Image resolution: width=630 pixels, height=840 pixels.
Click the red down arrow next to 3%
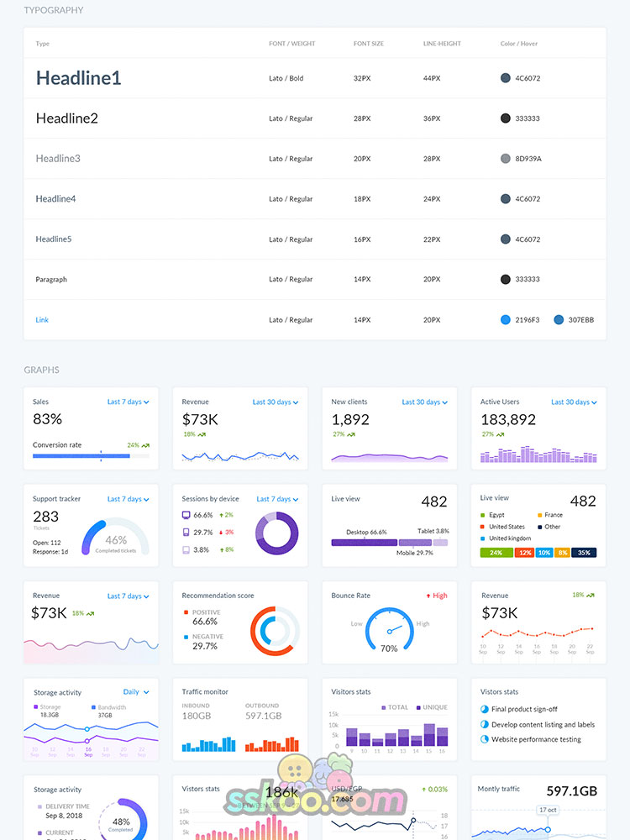tap(221, 533)
